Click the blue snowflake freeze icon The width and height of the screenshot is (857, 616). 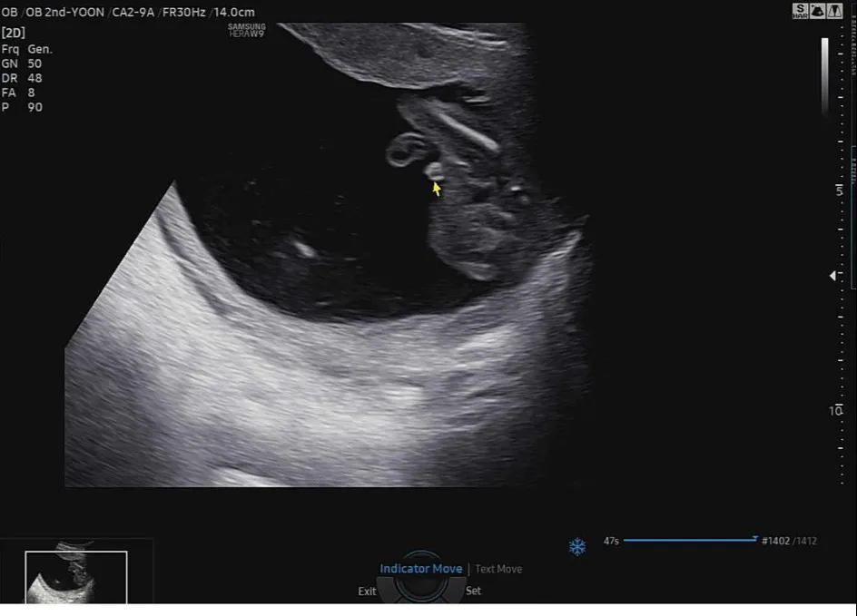[577, 546]
